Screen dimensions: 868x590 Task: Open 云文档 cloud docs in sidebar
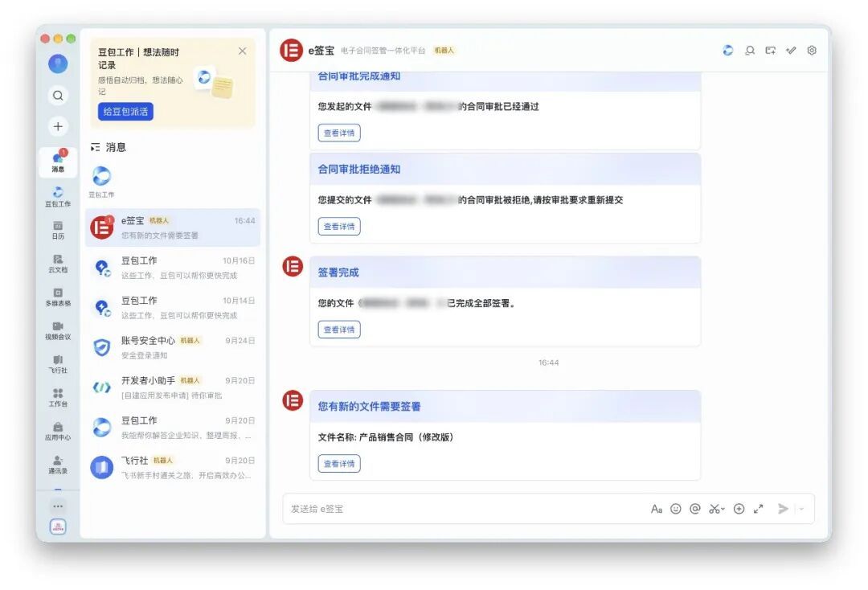coord(58,264)
